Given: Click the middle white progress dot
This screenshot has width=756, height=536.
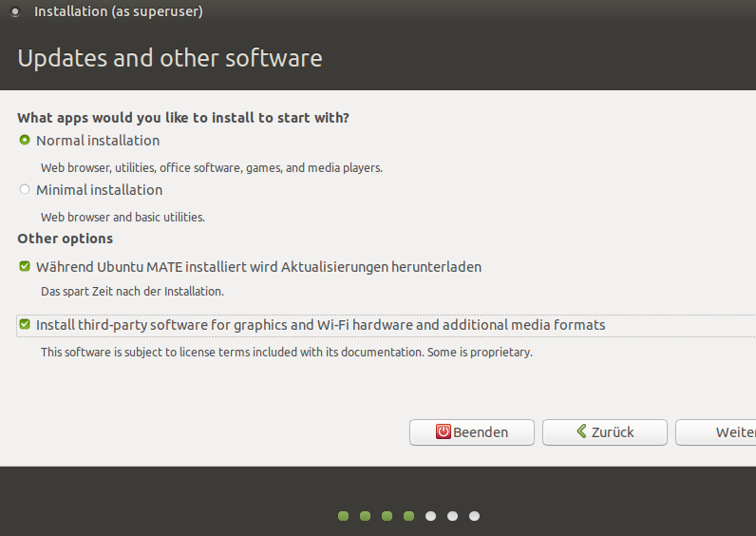Looking at the screenshot, I should click(x=452, y=516).
